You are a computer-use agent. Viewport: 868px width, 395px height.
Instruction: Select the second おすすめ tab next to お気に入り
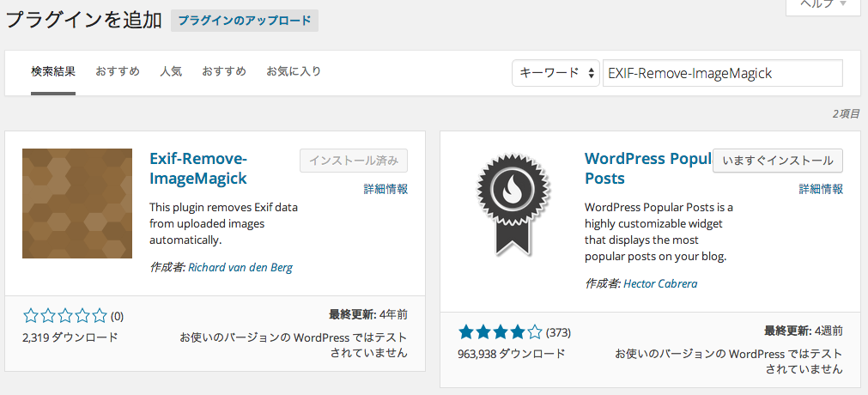point(223,71)
